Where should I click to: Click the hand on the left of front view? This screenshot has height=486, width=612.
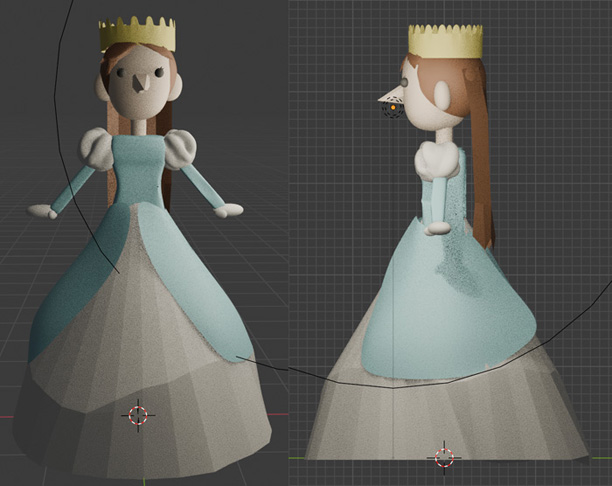pyautogui.click(x=42, y=211)
